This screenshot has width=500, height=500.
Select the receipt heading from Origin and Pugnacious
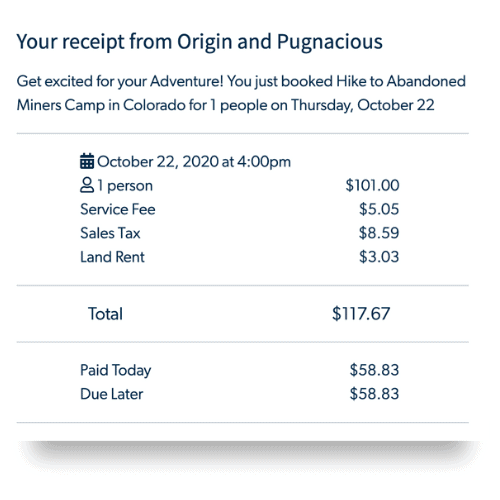coord(199,42)
